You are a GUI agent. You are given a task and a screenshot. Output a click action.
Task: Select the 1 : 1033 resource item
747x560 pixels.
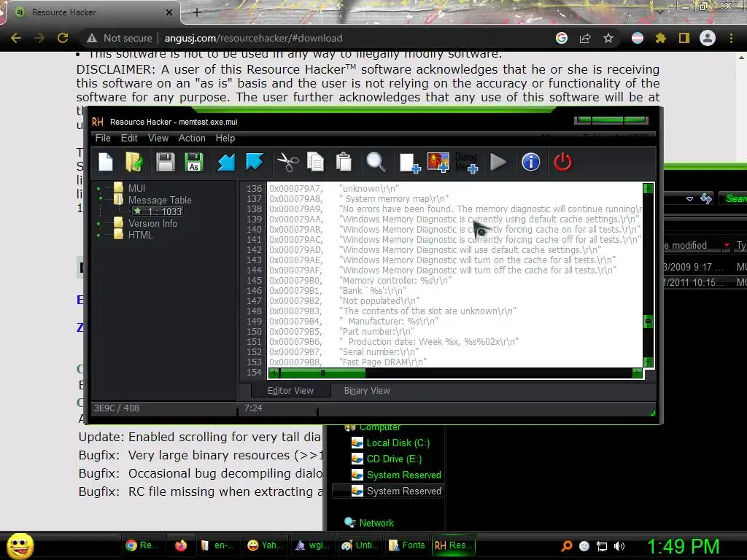[x=158, y=211]
